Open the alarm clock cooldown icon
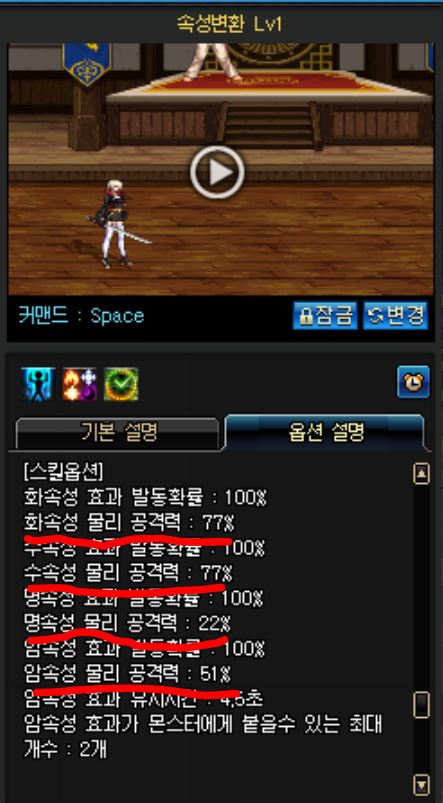 [x=413, y=382]
